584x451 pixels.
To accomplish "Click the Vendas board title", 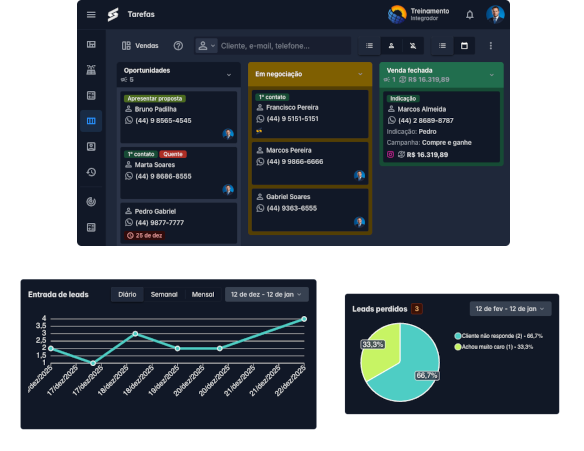I will tap(147, 46).
